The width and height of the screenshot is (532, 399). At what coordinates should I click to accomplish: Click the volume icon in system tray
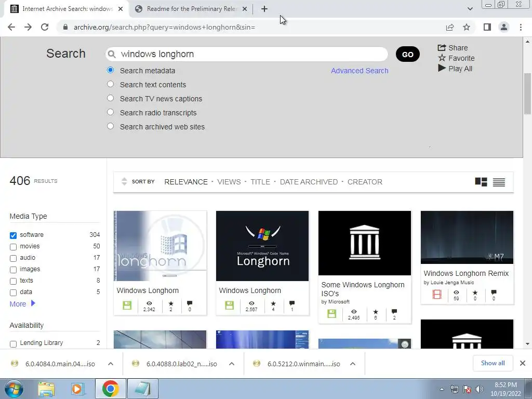(480, 390)
